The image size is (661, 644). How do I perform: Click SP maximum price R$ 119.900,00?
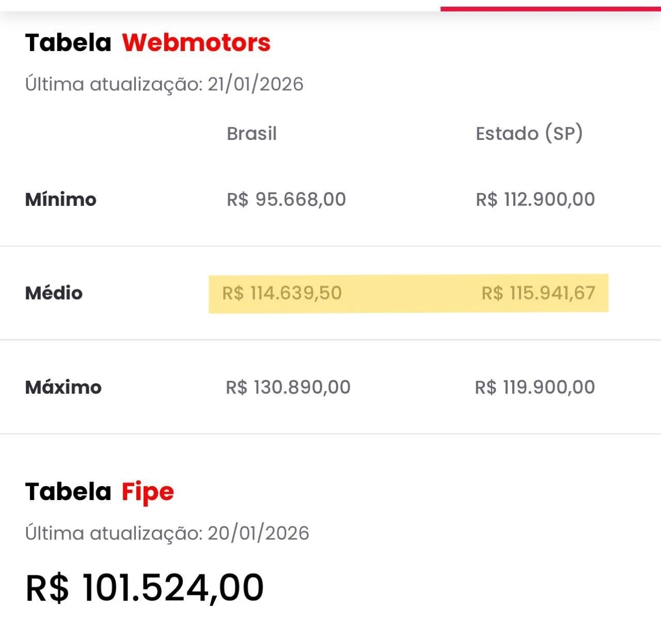[534, 387]
